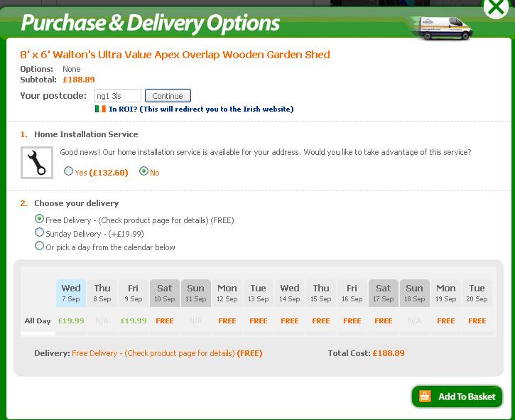
Task: Click FREE under Wed 14 Sep
Action: click(x=290, y=321)
